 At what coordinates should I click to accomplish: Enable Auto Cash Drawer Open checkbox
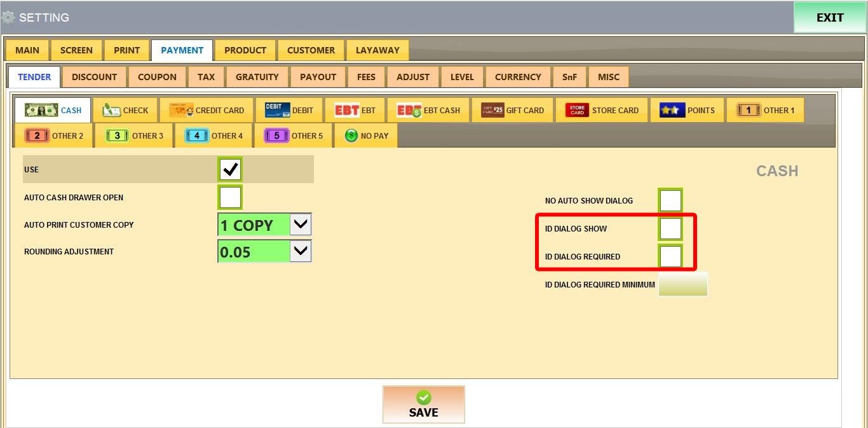(x=229, y=197)
